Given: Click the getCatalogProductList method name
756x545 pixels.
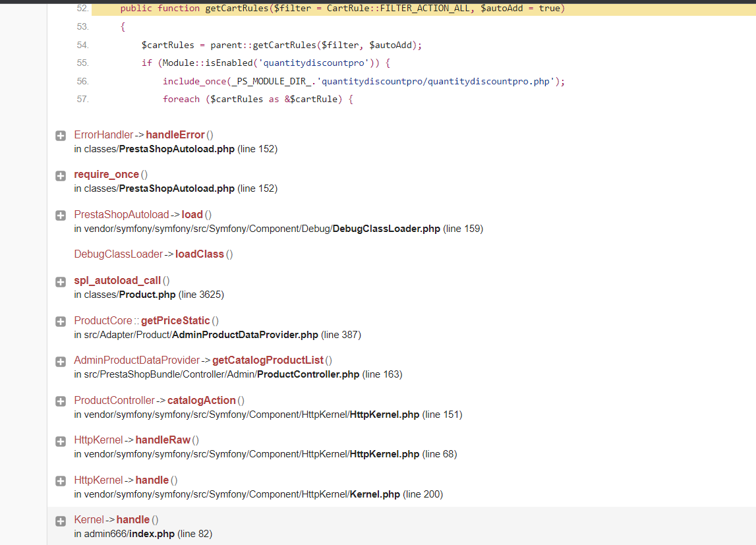Looking at the screenshot, I should [x=268, y=360].
